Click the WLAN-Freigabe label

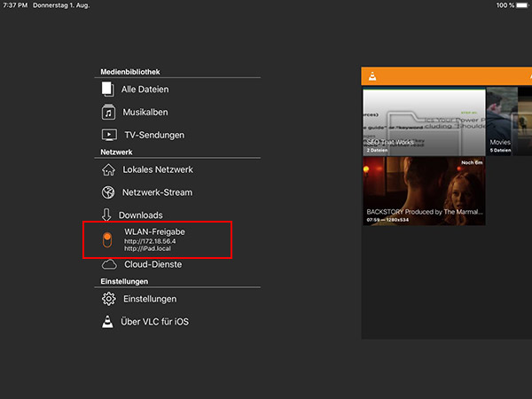click(x=154, y=231)
